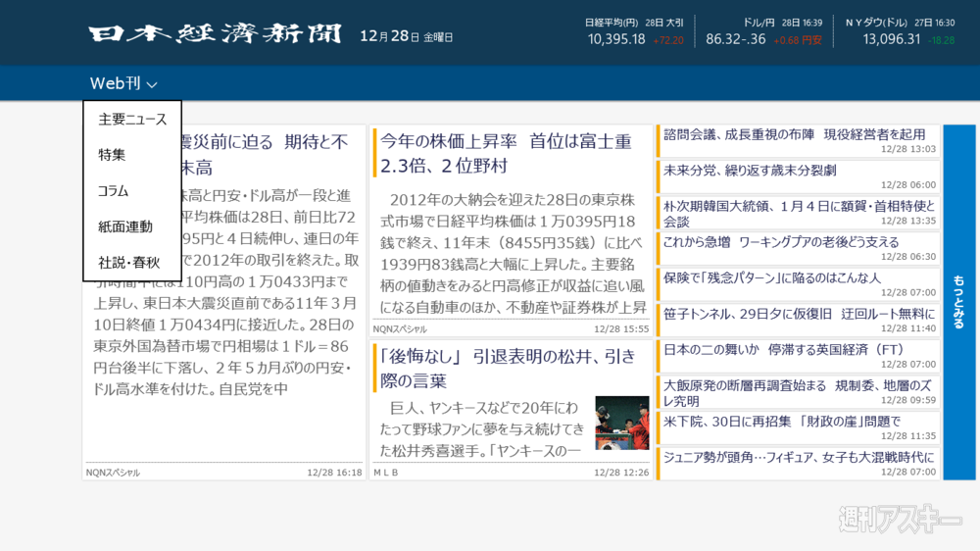Open headline 朴次期韓国大統領、1月4日に額賀
The width and height of the screenshot is (980, 551).
tap(798, 213)
